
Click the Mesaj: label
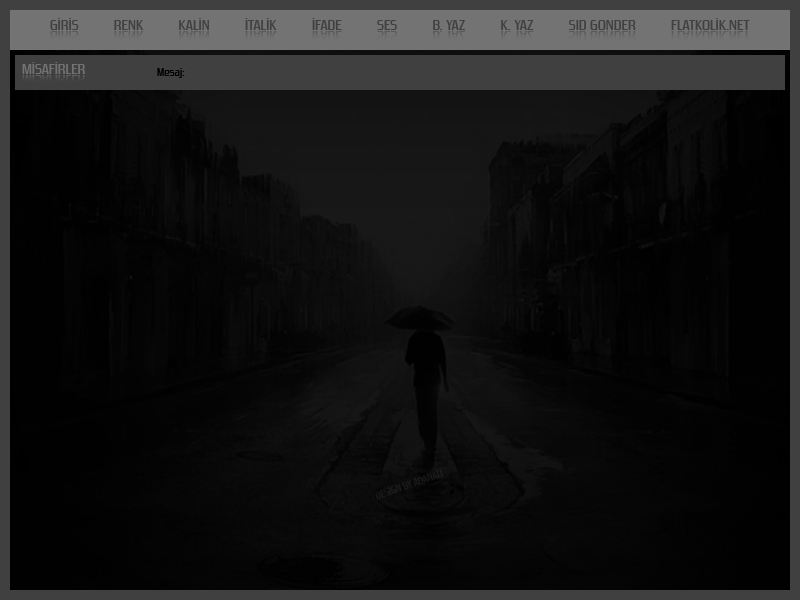[170, 73]
